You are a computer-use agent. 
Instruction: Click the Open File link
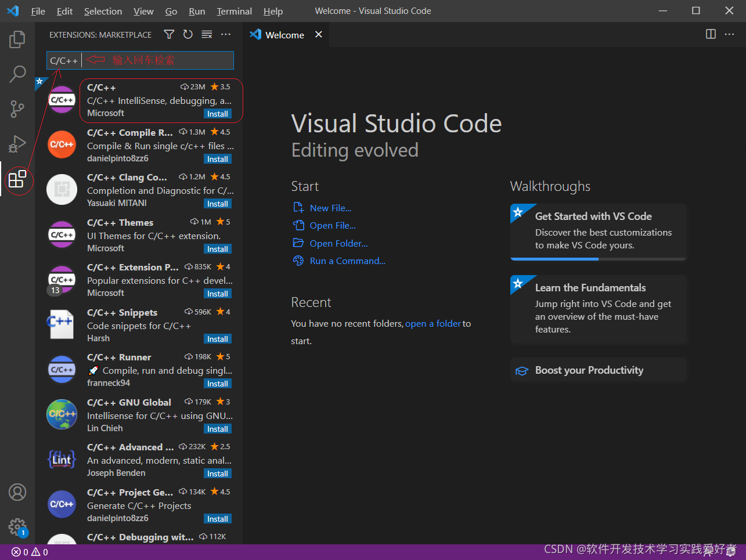click(x=333, y=225)
